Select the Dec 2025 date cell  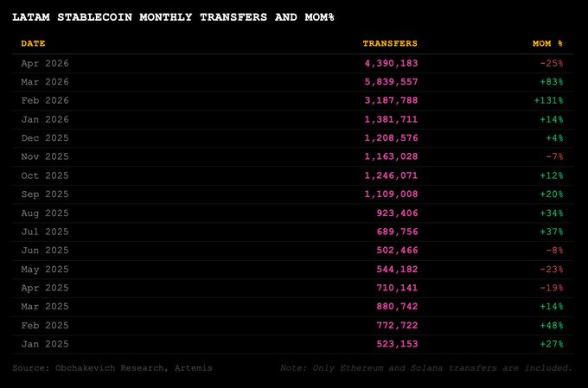click(45, 138)
